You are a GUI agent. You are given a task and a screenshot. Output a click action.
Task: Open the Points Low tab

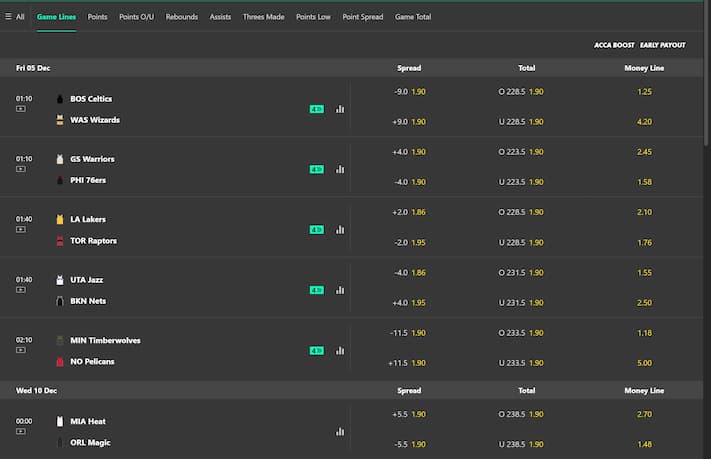pos(313,17)
